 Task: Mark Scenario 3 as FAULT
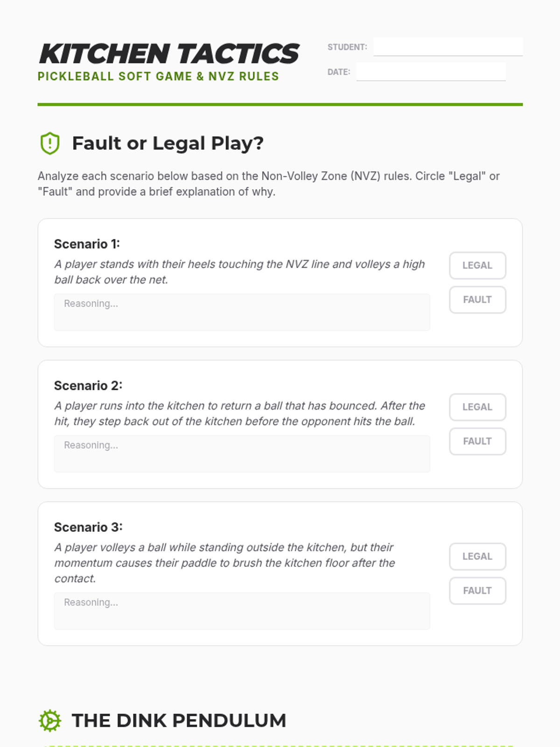click(x=477, y=591)
